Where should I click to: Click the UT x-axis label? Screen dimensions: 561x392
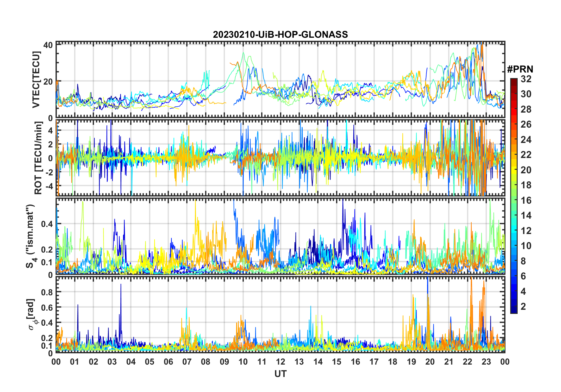[x=280, y=374]
